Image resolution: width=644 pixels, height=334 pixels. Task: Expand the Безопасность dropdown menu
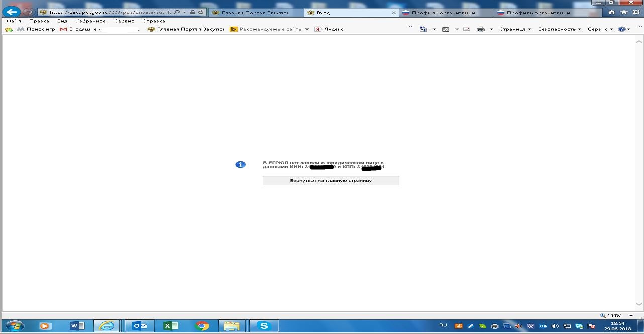[x=559, y=29]
